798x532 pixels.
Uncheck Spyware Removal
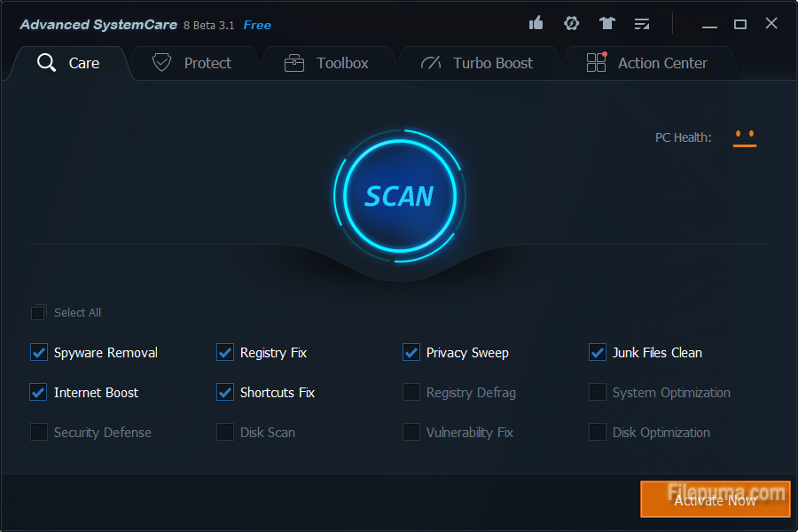[x=39, y=353]
